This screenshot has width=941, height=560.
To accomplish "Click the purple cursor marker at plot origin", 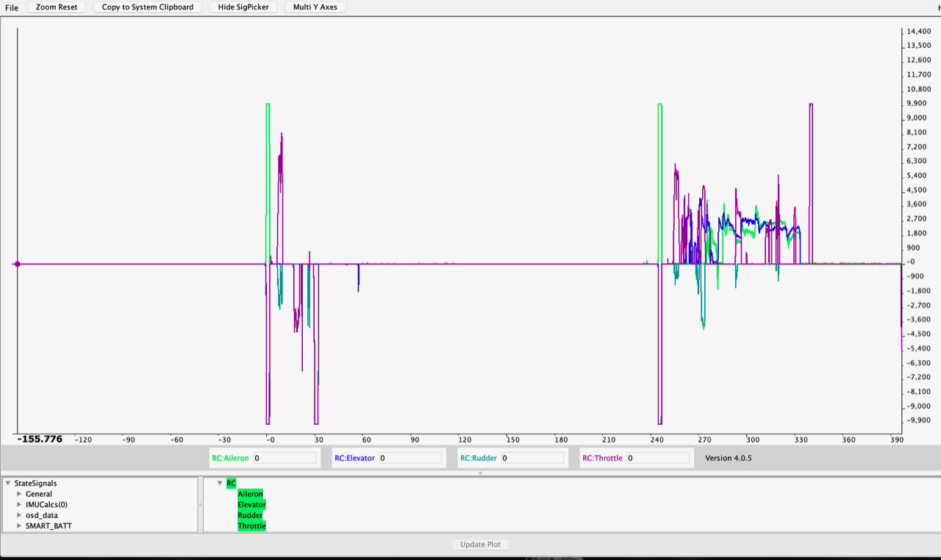I will (x=17, y=264).
